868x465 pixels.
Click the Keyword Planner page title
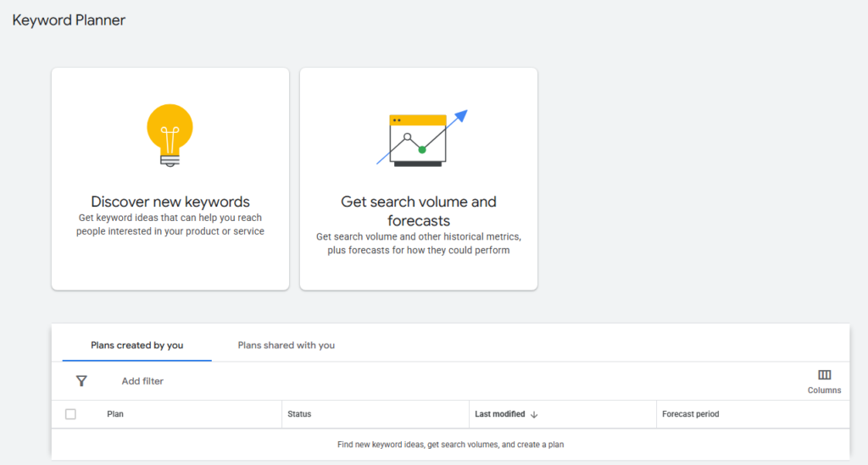pyautogui.click(x=69, y=20)
